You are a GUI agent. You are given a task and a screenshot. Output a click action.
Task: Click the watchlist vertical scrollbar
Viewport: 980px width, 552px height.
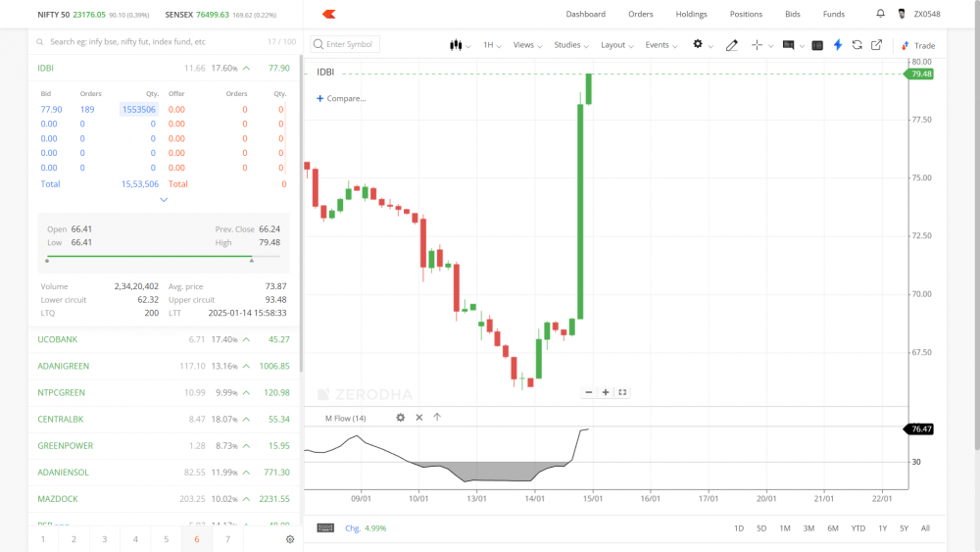[301, 213]
